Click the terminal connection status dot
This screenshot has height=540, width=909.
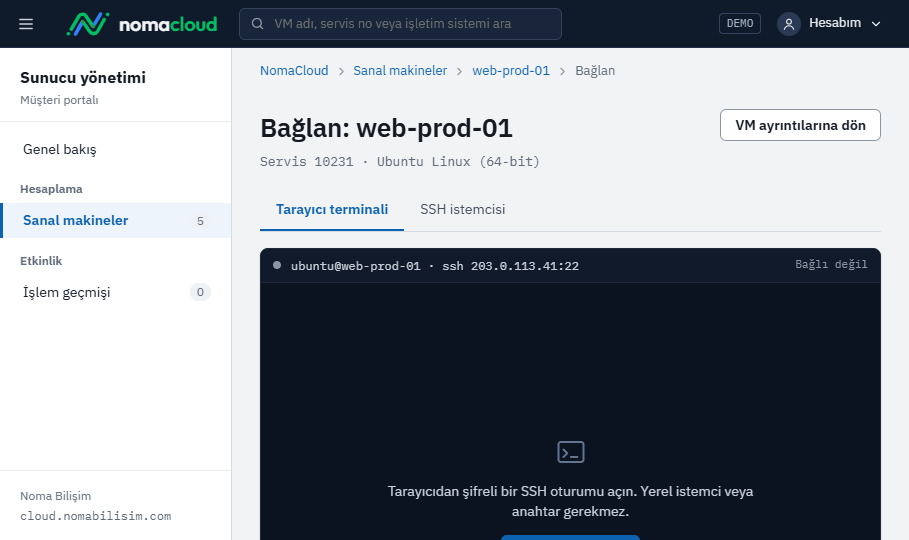[277, 265]
